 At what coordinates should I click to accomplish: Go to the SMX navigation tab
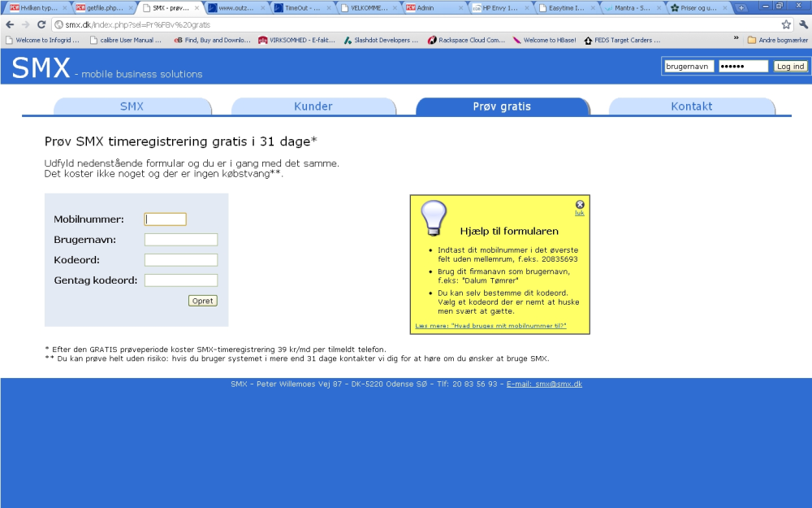(x=132, y=106)
